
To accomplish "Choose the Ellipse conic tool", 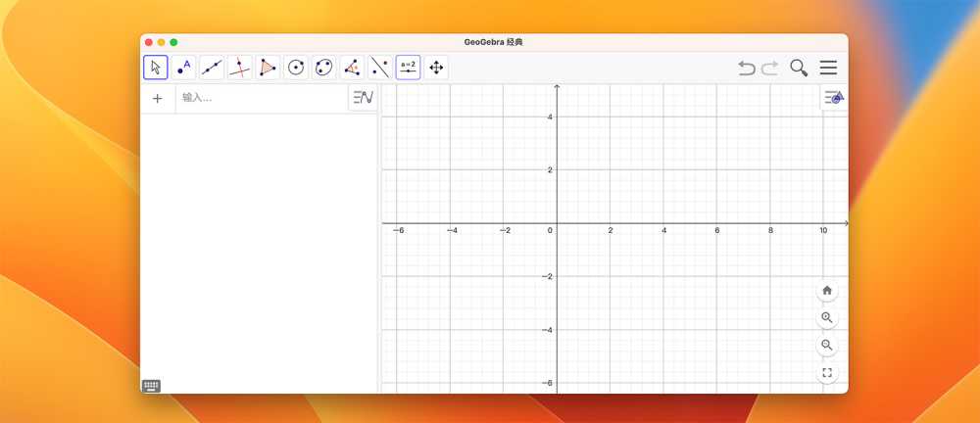I will click(323, 68).
